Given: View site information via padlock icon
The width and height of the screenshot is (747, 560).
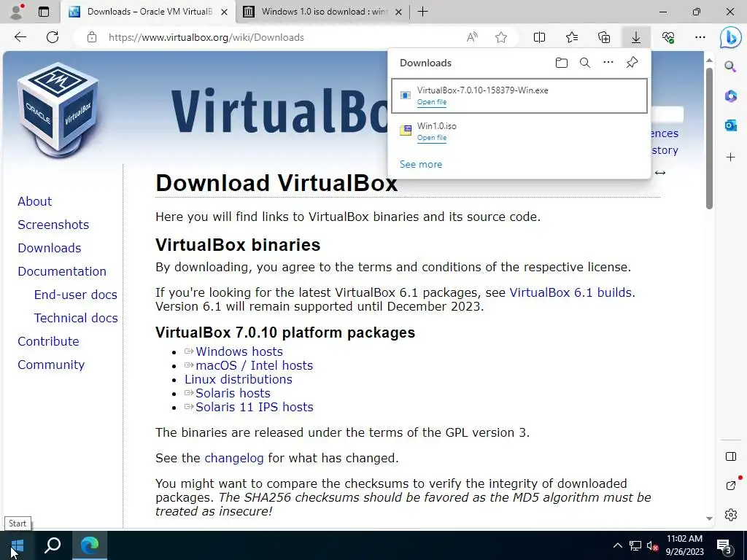Looking at the screenshot, I should click(x=92, y=37).
